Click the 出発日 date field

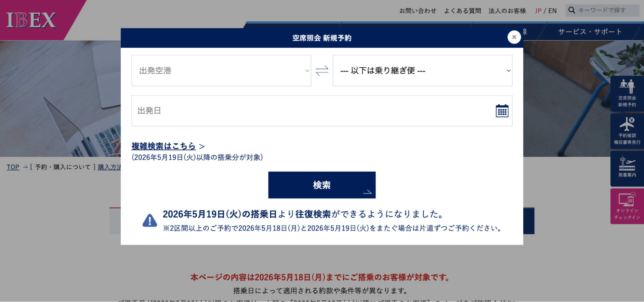[312, 111]
